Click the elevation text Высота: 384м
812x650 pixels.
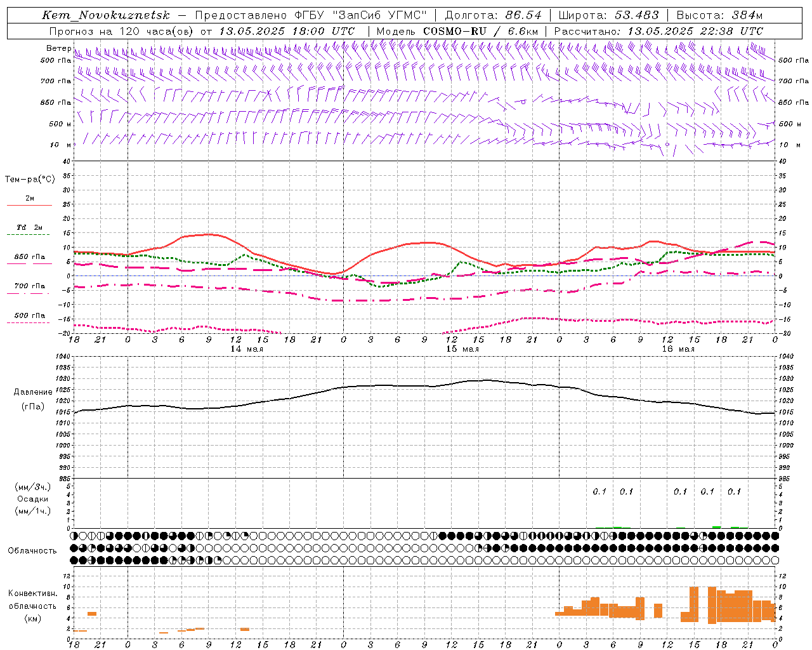pyautogui.click(x=719, y=15)
